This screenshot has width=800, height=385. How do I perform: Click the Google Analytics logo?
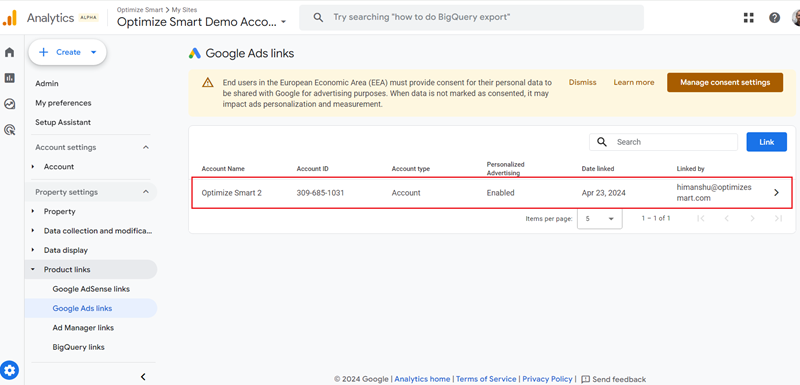click(x=10, y=18)
